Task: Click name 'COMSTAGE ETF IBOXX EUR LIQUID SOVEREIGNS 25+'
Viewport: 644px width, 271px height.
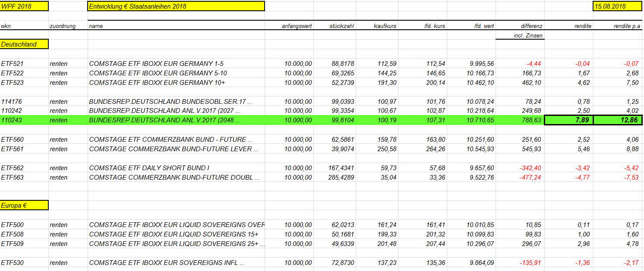Action: (x=176, y=244)
